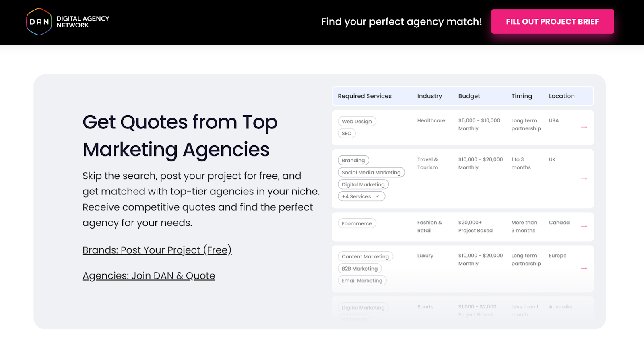644x345 pixels.
Task: Select the Content Marketing tag
Action: point(365,256)
